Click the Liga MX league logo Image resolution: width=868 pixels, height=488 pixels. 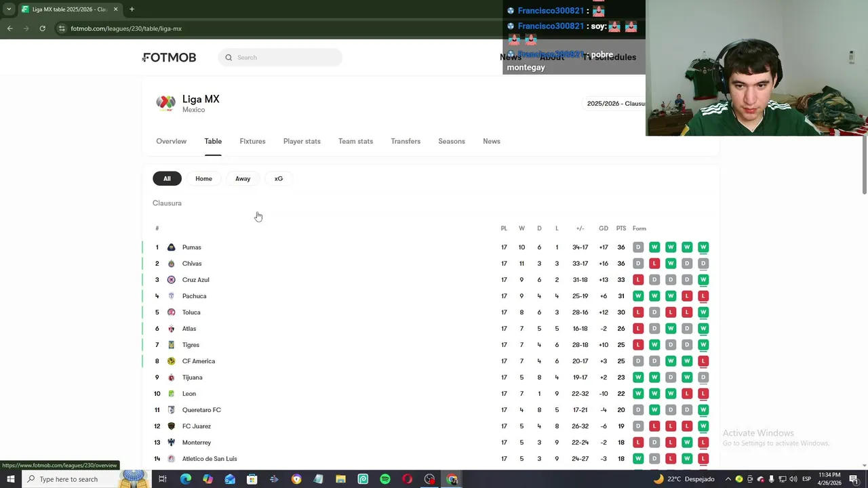[x=165, y=103]
